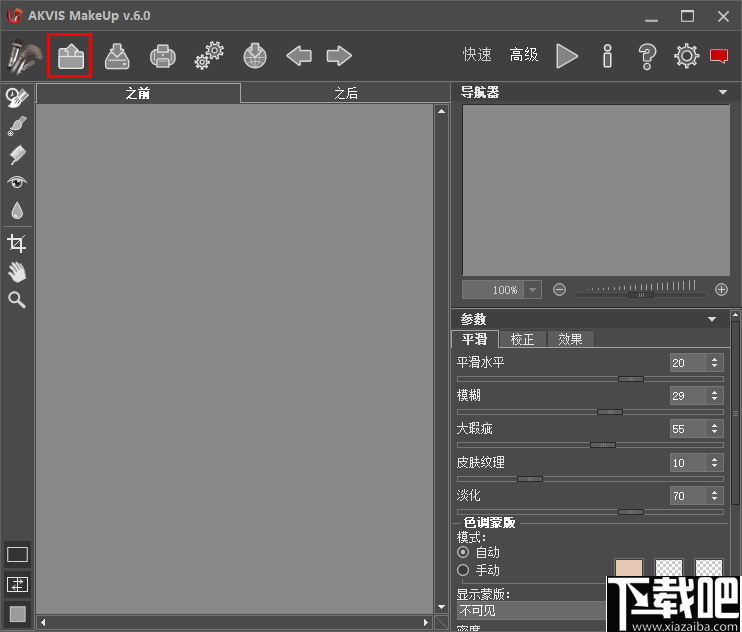Select the keep-area brush tool

point(17,126)
